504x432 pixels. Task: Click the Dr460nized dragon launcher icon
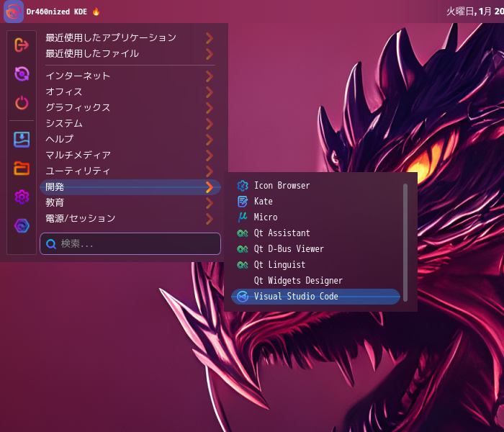[14, 12]
